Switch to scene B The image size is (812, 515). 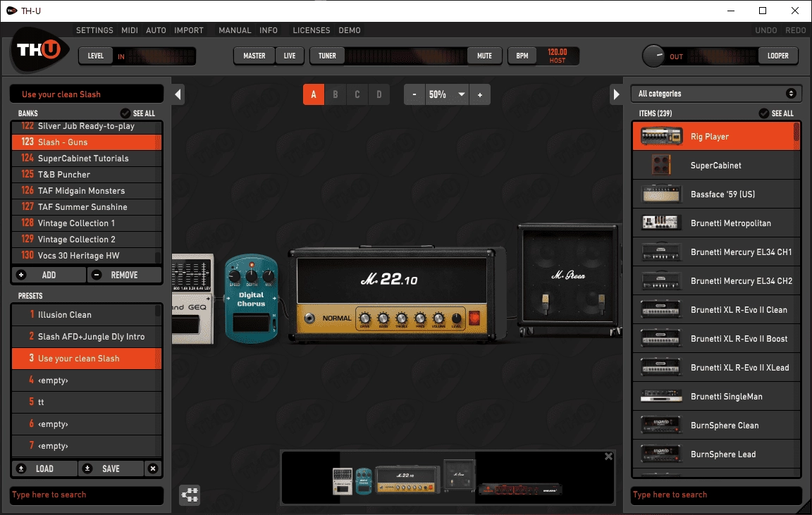pyautogui.click(x=335, y=94)
